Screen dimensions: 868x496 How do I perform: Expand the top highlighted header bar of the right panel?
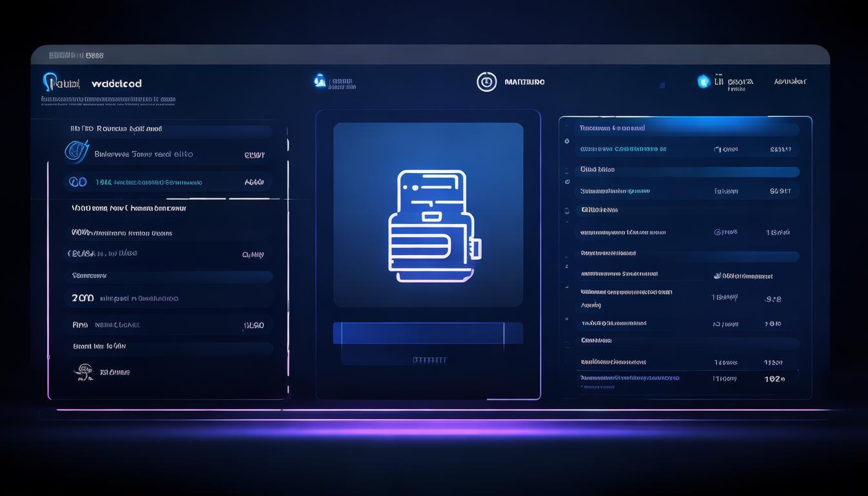(x=688, y=129)
